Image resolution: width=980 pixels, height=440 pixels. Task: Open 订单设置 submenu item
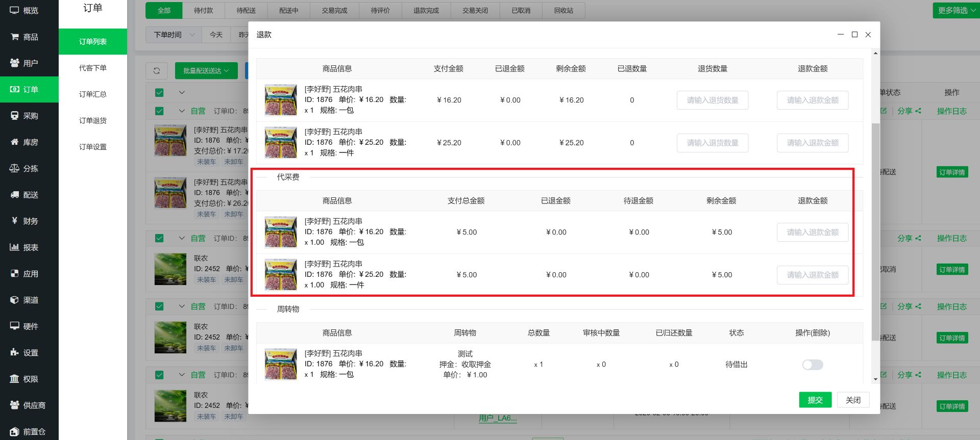click(x=93, y=147)
